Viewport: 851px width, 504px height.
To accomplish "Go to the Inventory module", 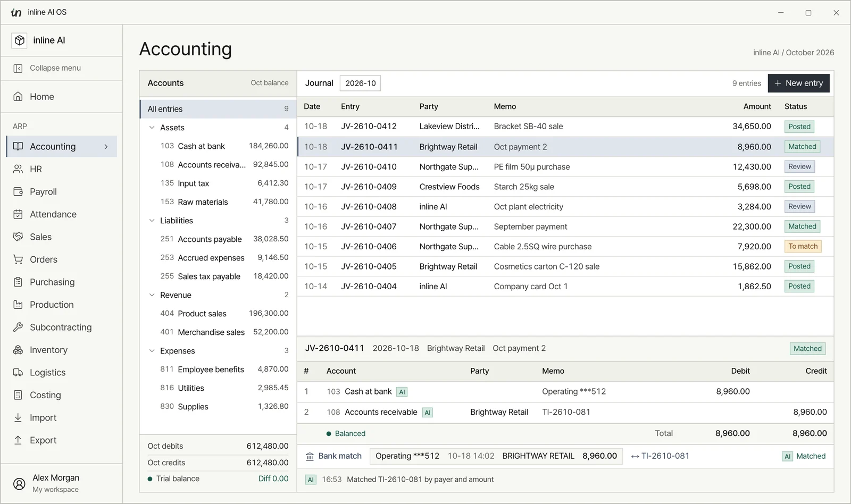I will 62,350.
